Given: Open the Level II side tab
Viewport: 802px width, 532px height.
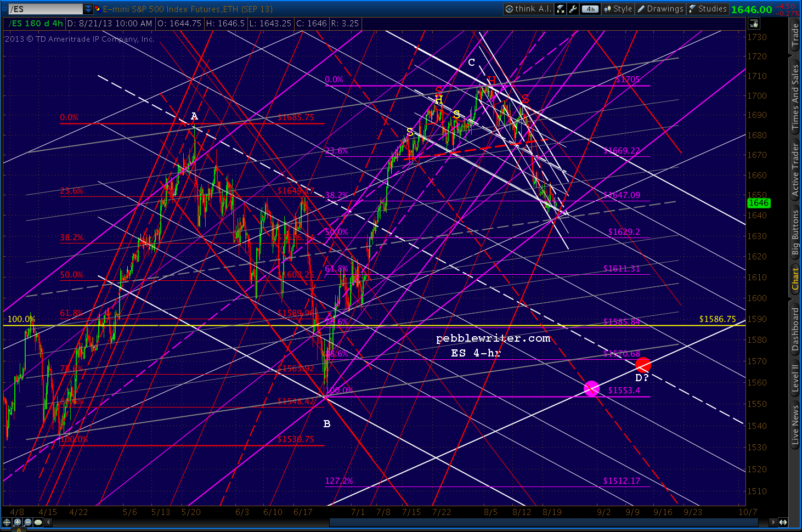Looking at the screenshot, I should pos(795,377).
